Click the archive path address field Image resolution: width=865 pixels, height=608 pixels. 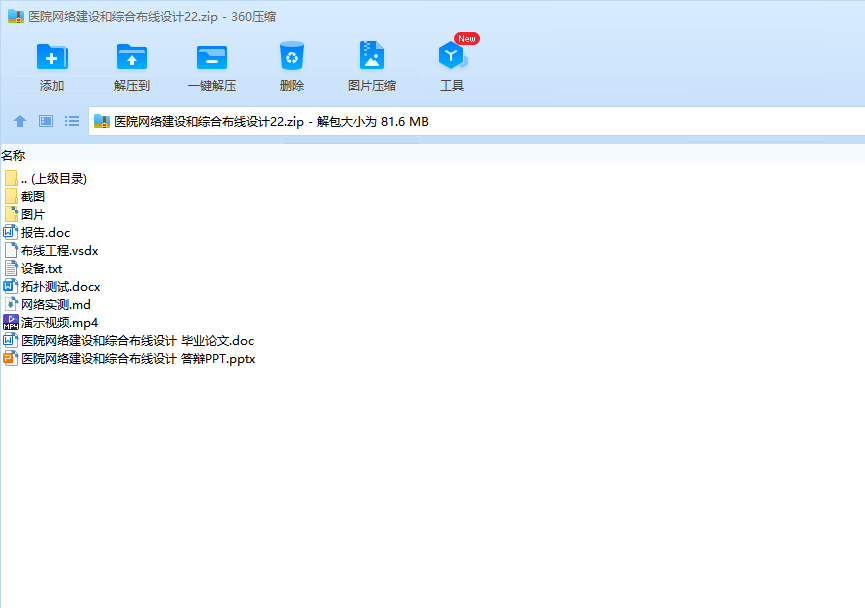click(477, 121)
